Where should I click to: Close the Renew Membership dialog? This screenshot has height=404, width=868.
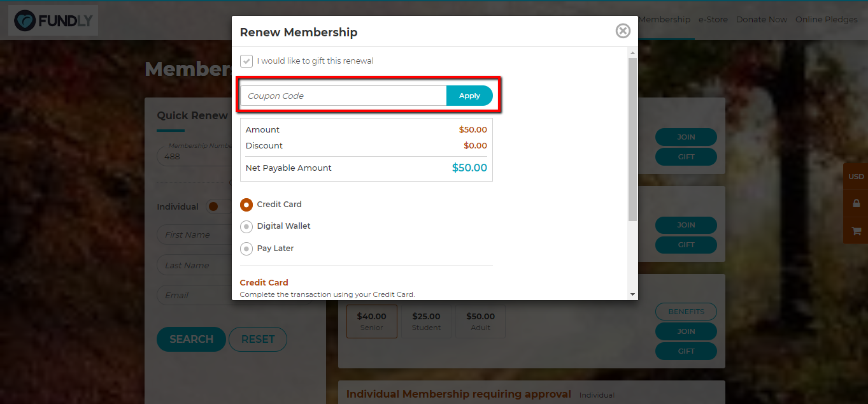[x=623, y=31]
